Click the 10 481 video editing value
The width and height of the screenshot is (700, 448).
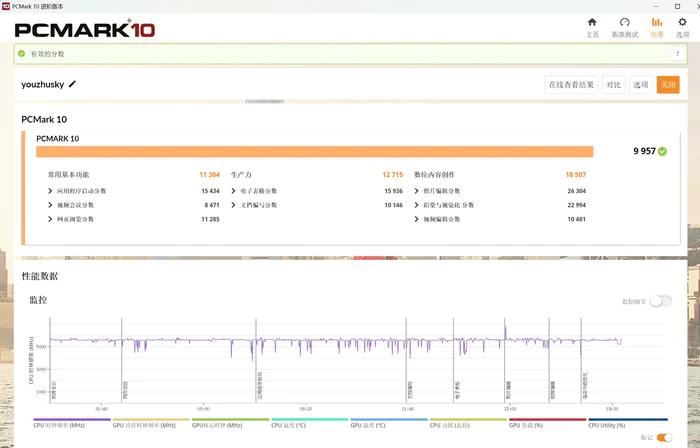click(x=576, y=219)
